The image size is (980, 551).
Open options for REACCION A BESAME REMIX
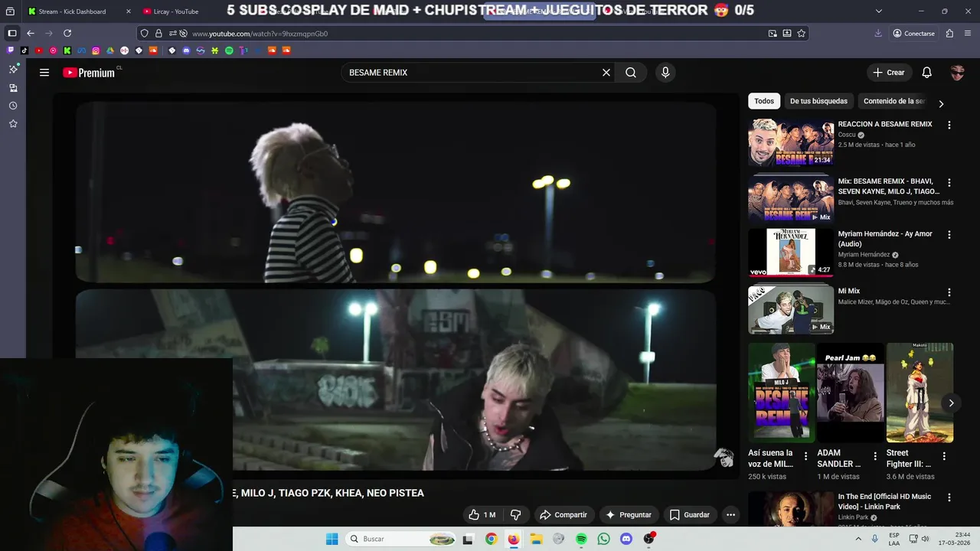click(949, 125)
